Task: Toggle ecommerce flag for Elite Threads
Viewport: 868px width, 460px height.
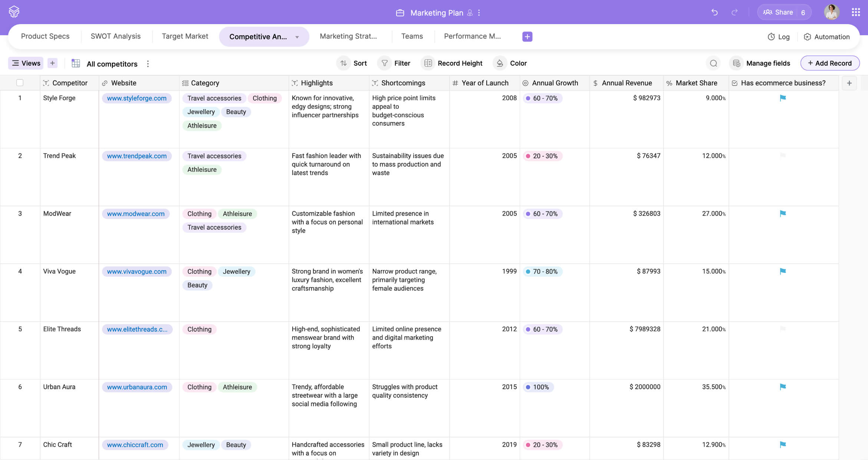Action: (x=783, y=329)
